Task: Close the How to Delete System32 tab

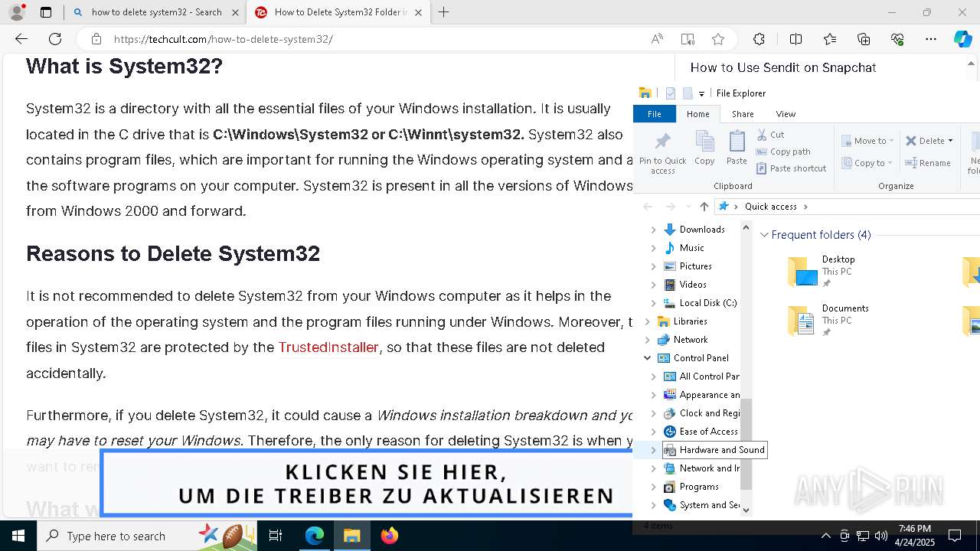Action: point(418,12)
